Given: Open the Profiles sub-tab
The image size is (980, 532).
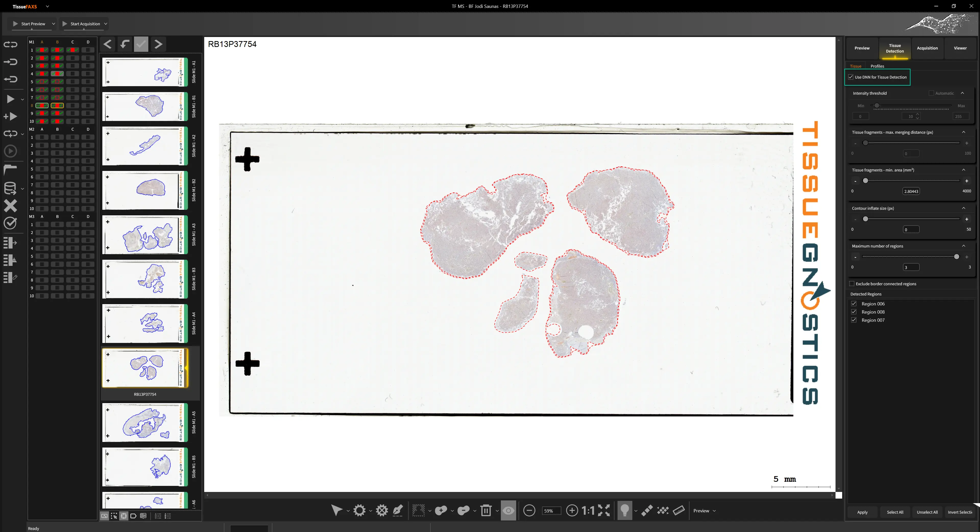Looking at the screenshot, I should tap(877, 66).
